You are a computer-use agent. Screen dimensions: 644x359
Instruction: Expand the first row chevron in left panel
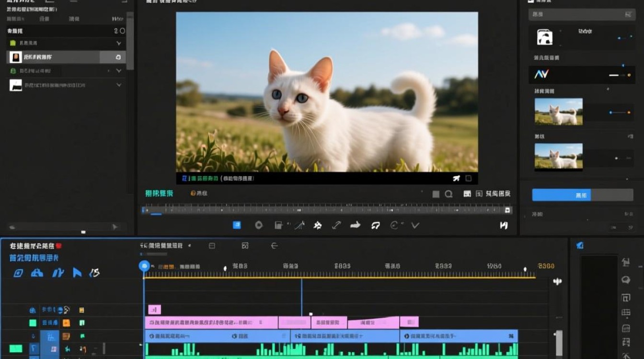coord(119,43)
